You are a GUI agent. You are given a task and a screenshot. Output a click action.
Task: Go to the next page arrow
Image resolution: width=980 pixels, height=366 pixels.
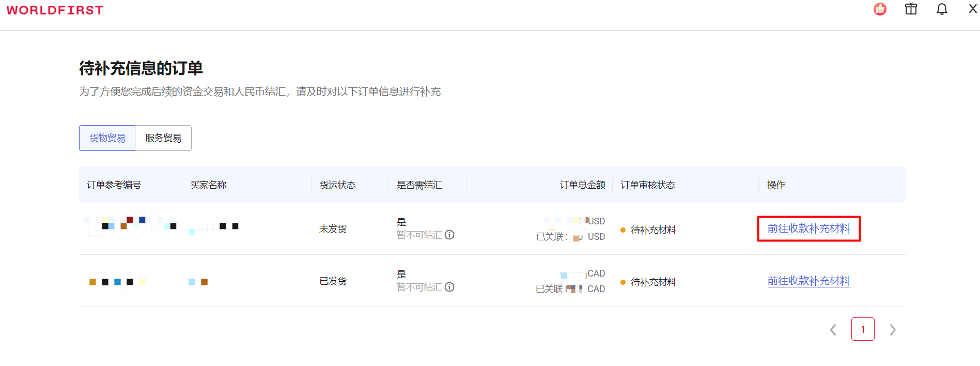[x=892, y=330]
